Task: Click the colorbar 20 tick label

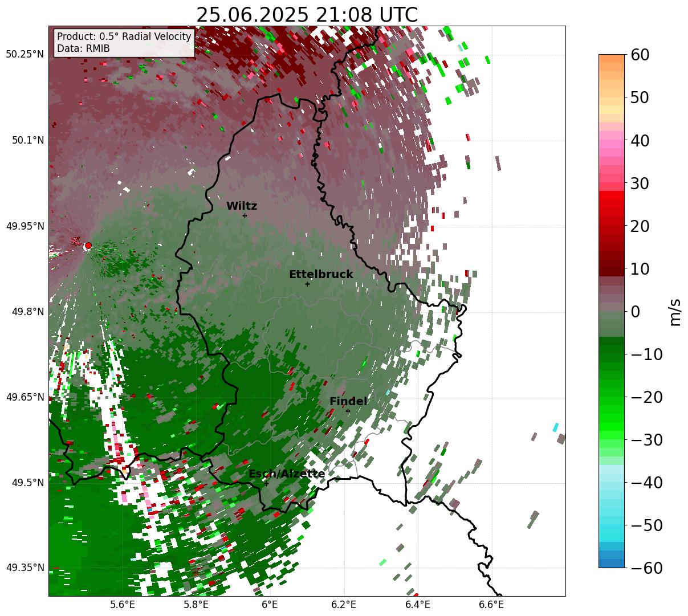Action: (x=639, y=226)
